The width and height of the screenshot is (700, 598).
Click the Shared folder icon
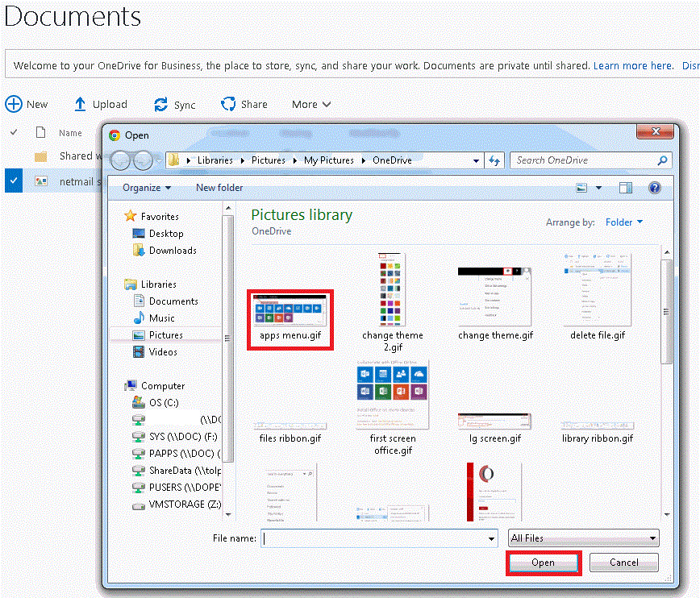click(40, 156)
